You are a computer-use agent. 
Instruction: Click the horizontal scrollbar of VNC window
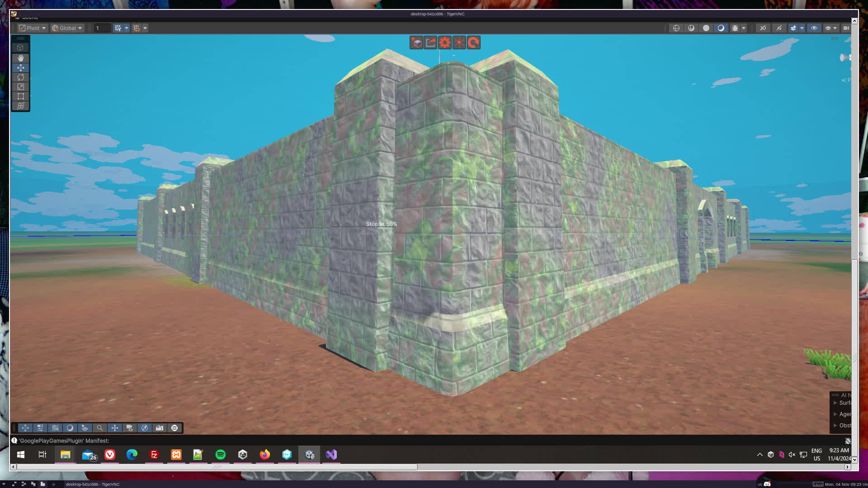pyautogui.click(x=217, y=467)
